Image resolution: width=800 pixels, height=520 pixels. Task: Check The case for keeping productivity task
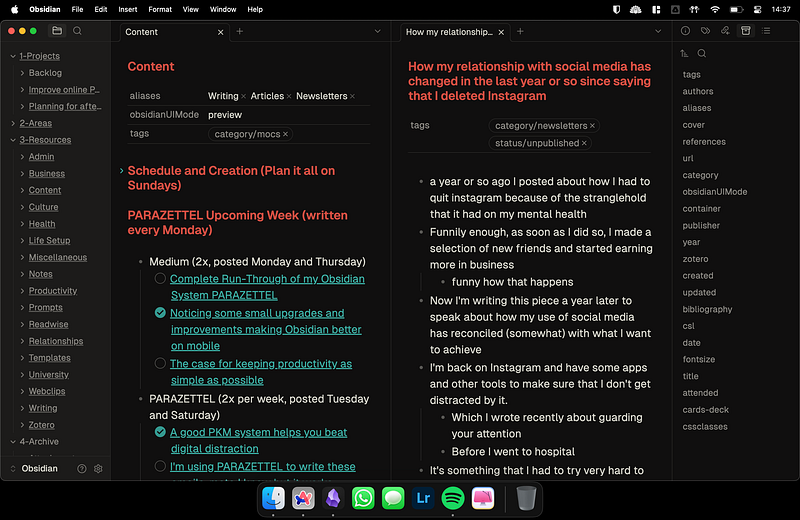[x=160, y=363]
